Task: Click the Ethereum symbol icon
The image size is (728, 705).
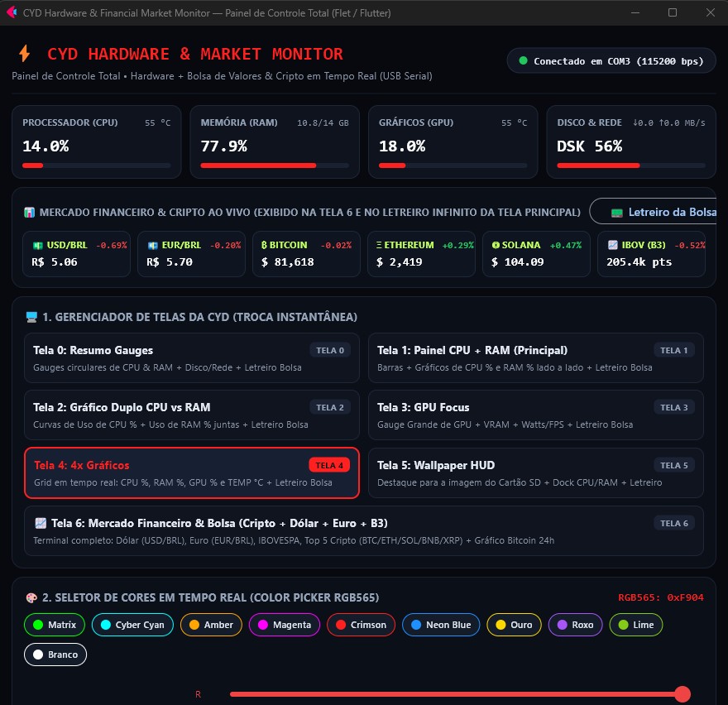Action: [379, 245]
